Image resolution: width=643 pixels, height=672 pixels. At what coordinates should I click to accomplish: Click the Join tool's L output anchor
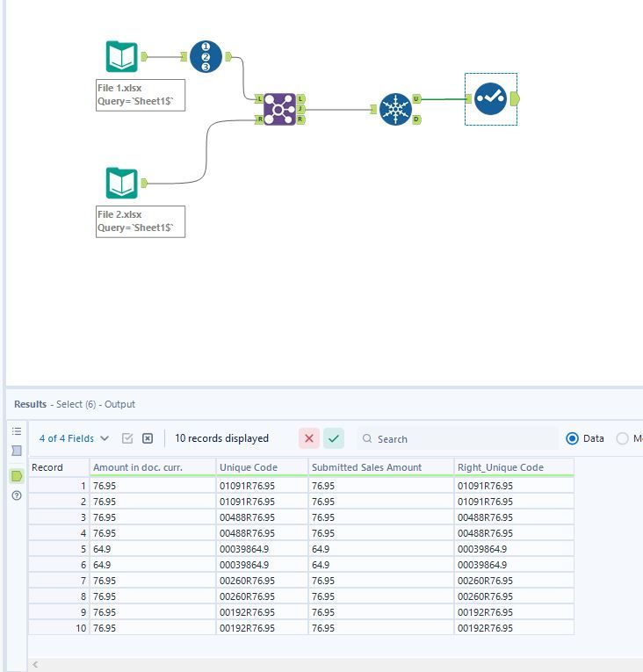300,99
